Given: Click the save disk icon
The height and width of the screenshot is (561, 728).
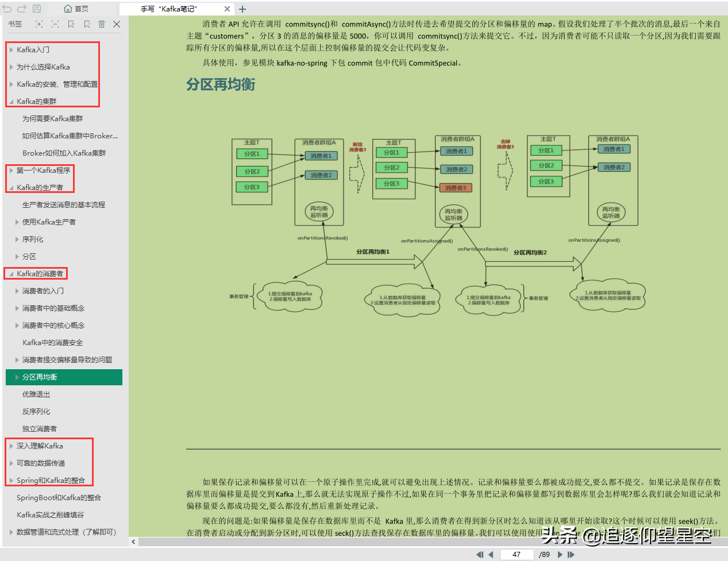Looking at the screenshot, I should [37, 9].
